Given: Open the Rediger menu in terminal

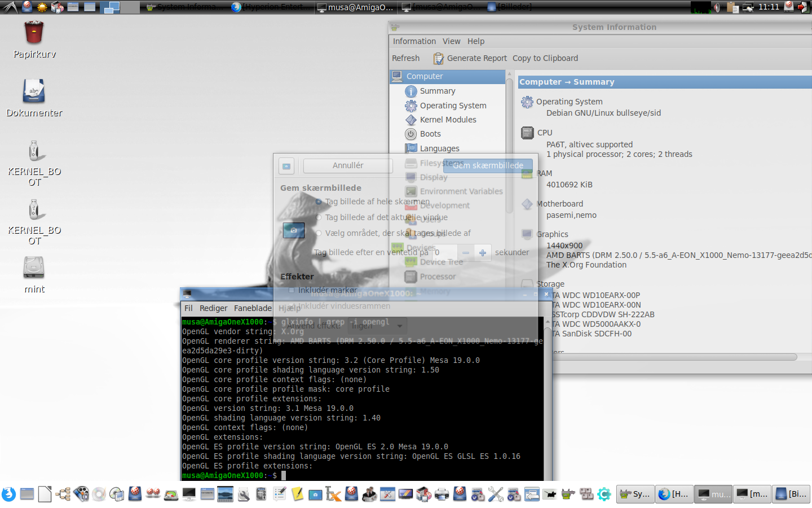Looking at the screenshot, I should tap(213, 308).
